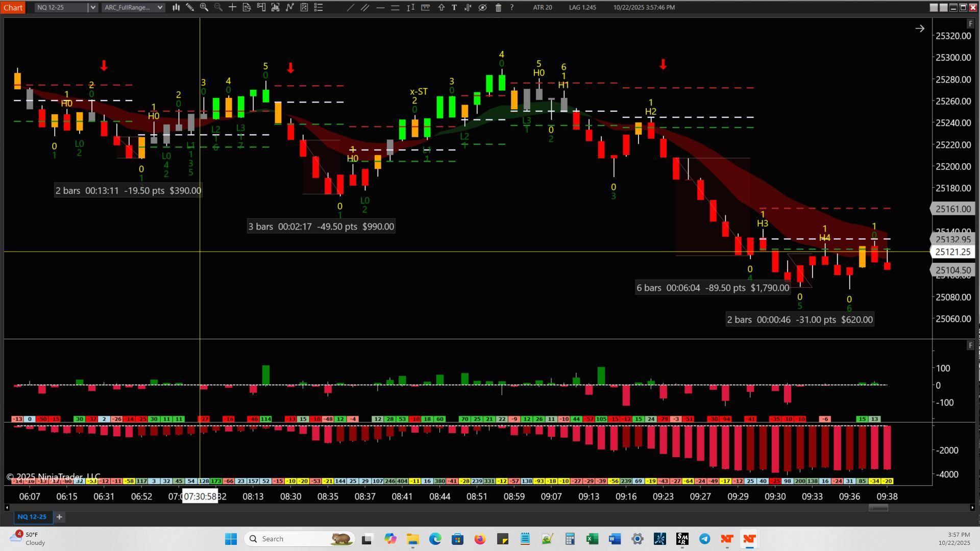The width and height of the screenshot is (980, 551).
Task: Open the NQ 12-25 instrument dropdown
Action: 92,7
